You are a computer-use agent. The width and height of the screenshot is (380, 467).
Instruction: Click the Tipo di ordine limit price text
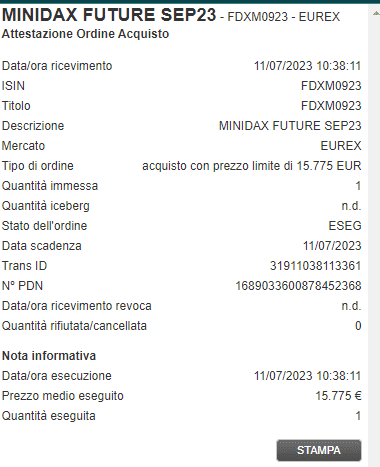tap(252, 166)
